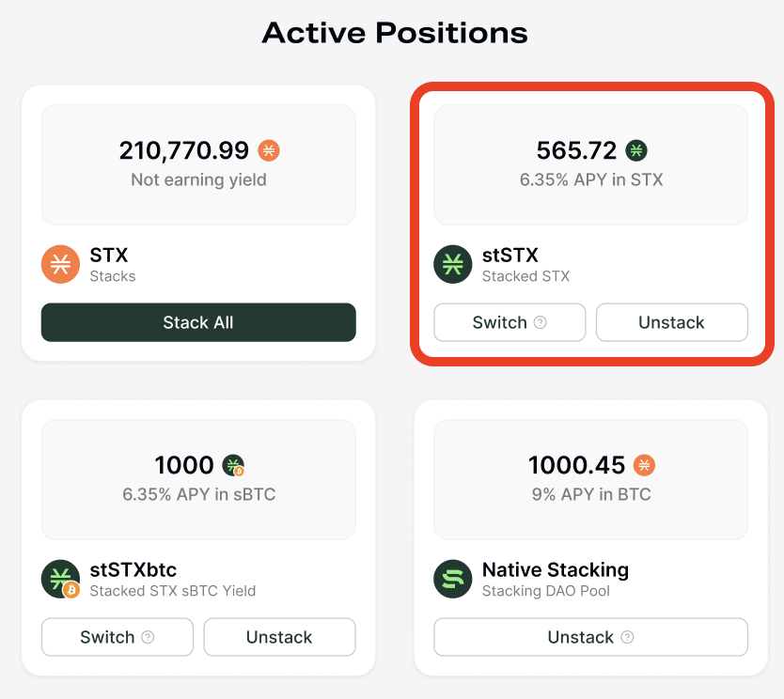Click orange STX icon beside 210,770.99
Screen dimensions: 784x699
269,150
